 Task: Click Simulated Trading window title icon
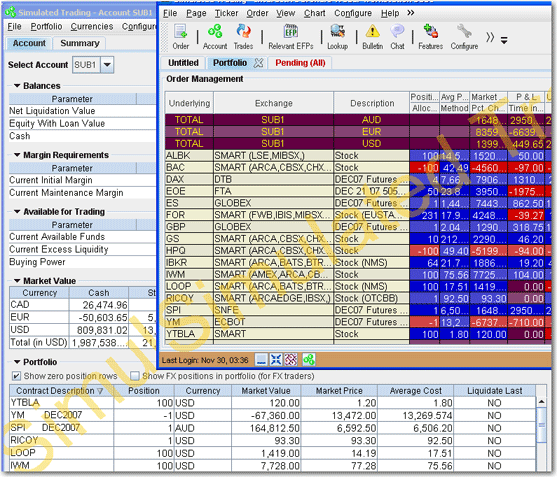10,12
